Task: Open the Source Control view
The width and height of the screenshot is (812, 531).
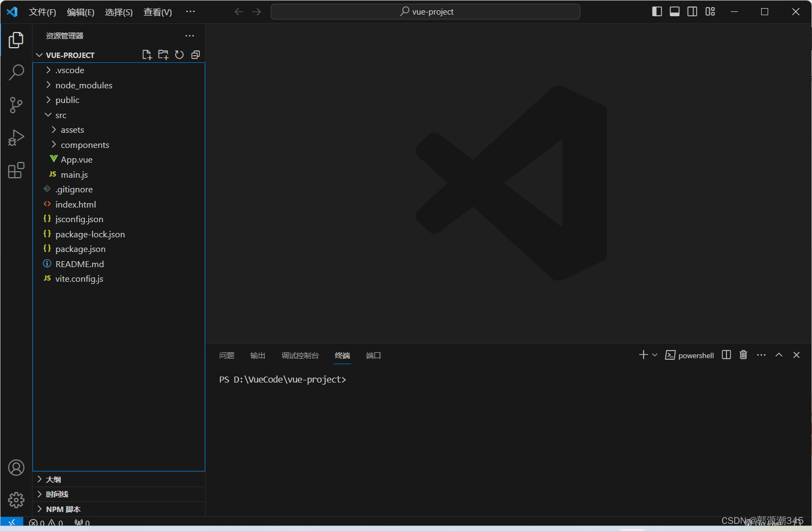Action: 16,105
